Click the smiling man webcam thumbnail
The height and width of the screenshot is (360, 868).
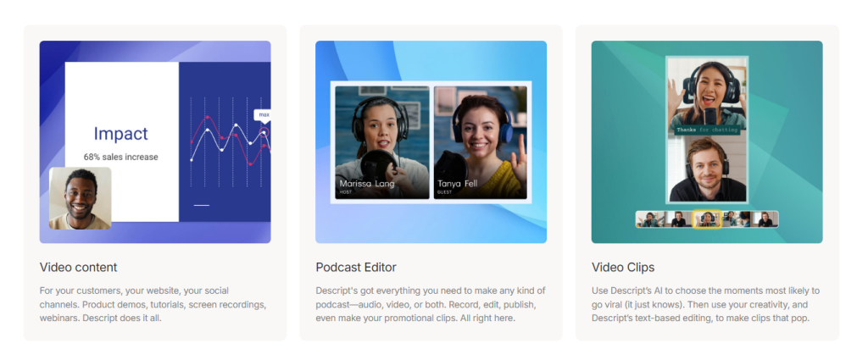[x=81, y=198]
